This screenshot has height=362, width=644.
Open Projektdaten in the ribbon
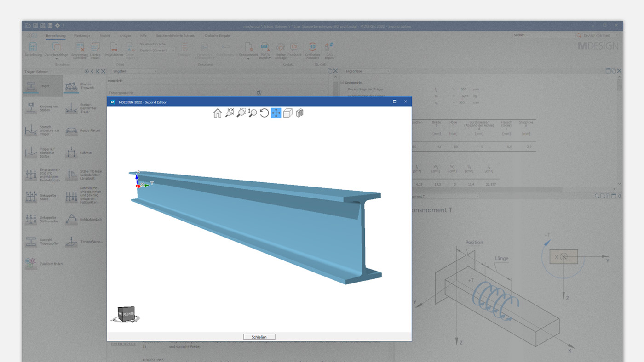pyautogui.click(x=114, y=50)
